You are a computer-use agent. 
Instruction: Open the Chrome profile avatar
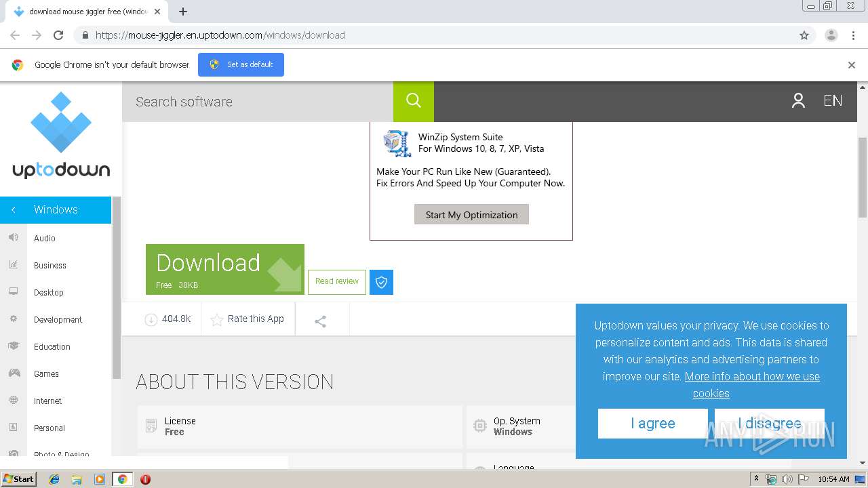tap(831, 35)
